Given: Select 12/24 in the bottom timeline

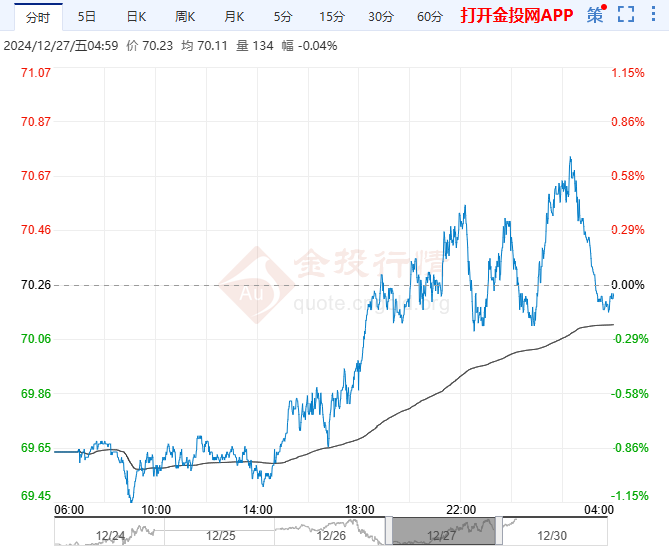Looking at the screenshot, I should [108, 536].
